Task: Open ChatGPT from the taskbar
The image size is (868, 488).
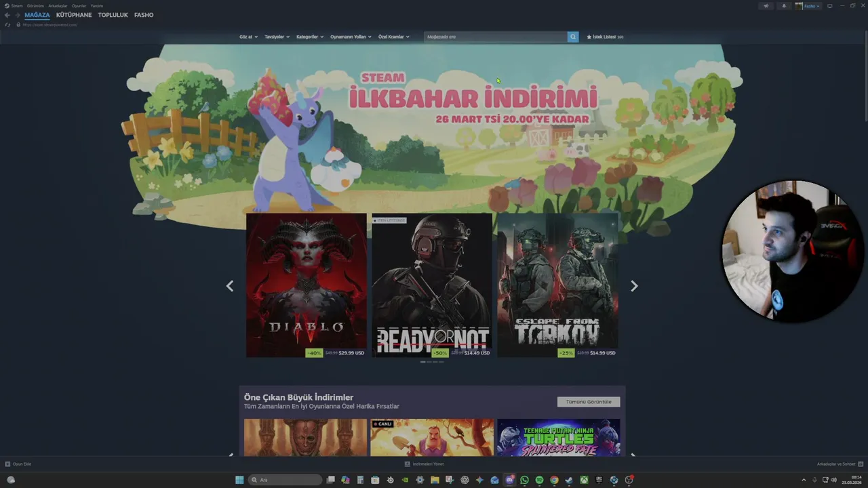Action: [x=465, y=480]
